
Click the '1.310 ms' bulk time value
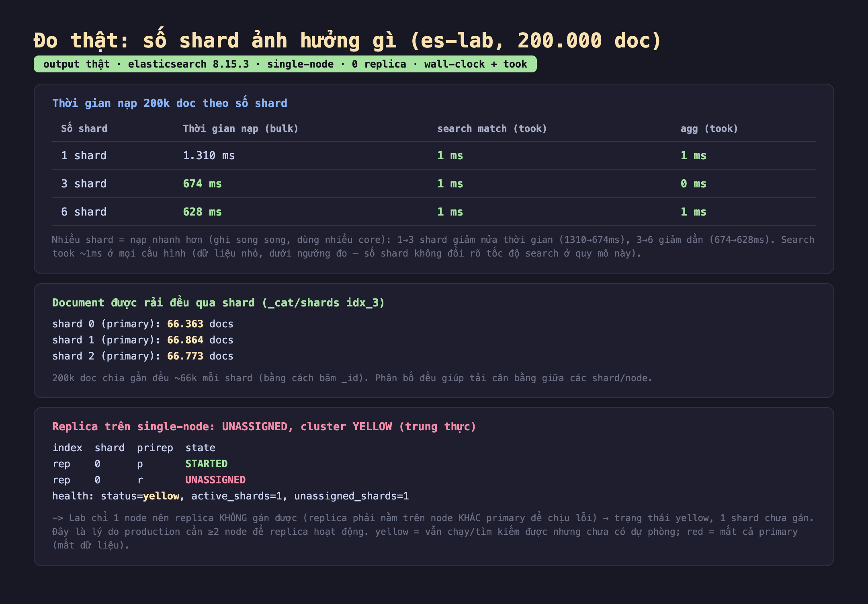point(209,155)
